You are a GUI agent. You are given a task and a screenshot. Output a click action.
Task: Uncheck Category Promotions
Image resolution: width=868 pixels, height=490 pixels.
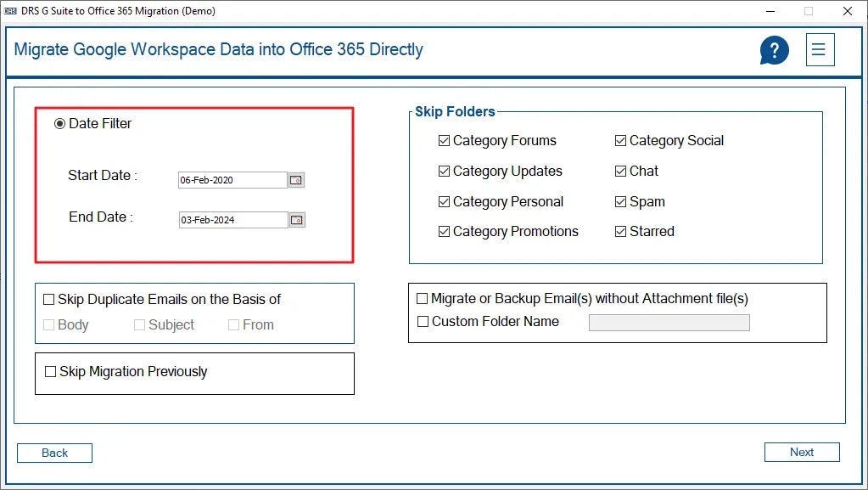[x=444, y=232]
